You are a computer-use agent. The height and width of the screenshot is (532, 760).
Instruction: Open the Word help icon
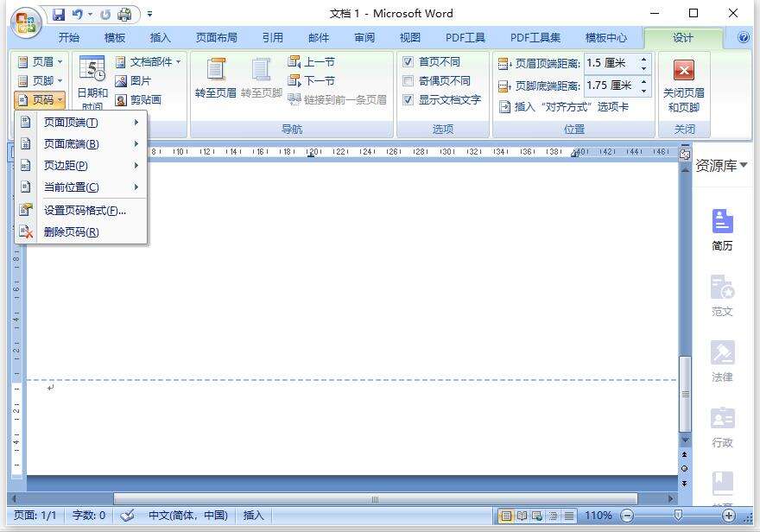[x=743, y=37]
